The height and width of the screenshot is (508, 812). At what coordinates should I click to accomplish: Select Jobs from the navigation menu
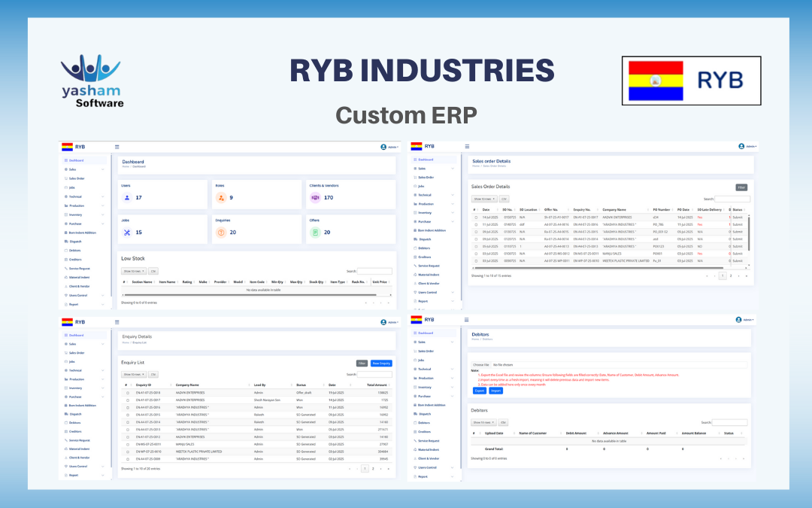(72, 187)
